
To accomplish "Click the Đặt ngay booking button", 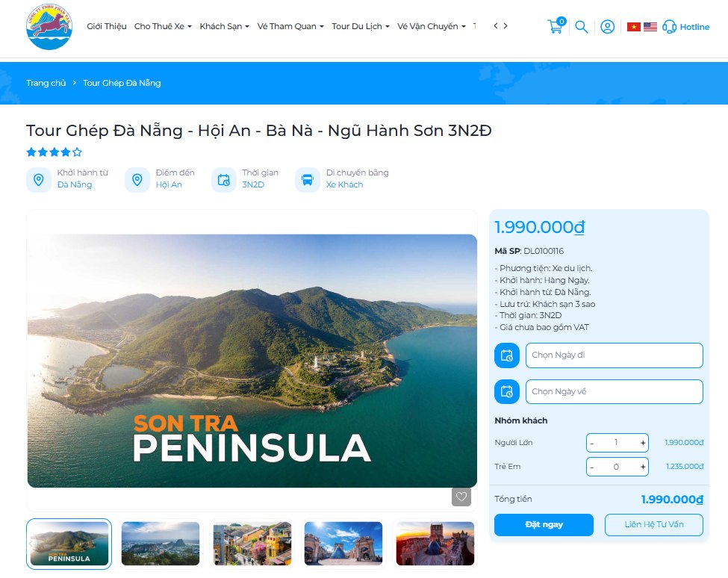I will 544,524.
